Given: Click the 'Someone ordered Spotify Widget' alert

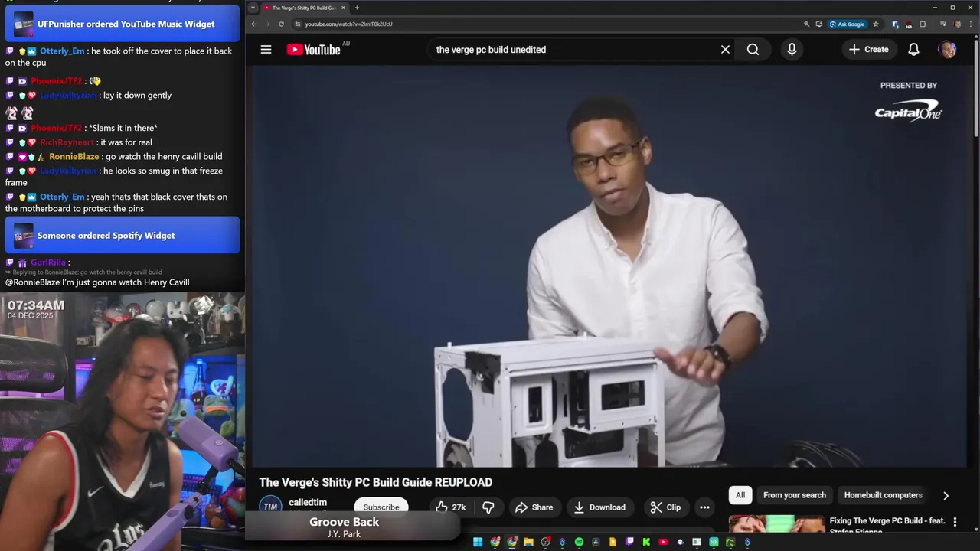Looking at the screenshot, I should click(122, 236).
